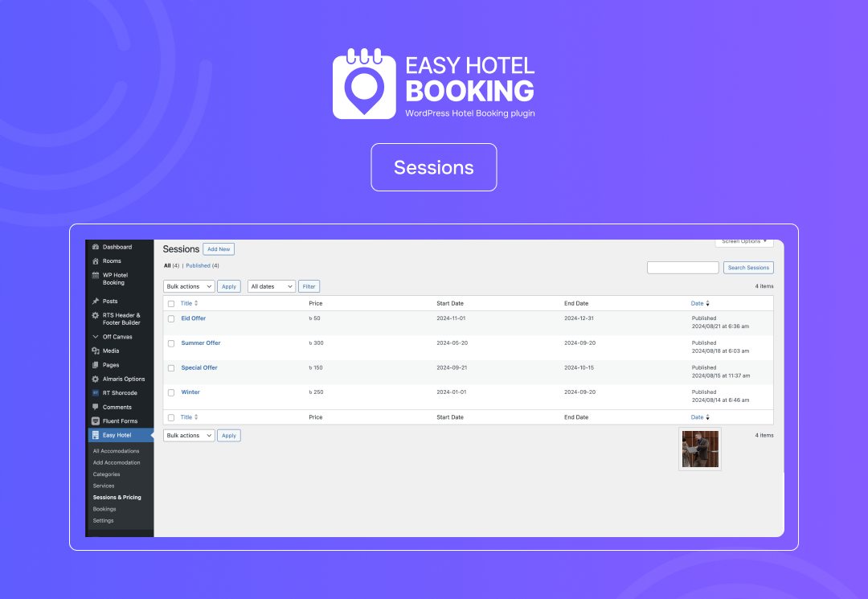The image size is (868, 599).
Task: Click start date 2024-11-01
Action: coord(451,318)
